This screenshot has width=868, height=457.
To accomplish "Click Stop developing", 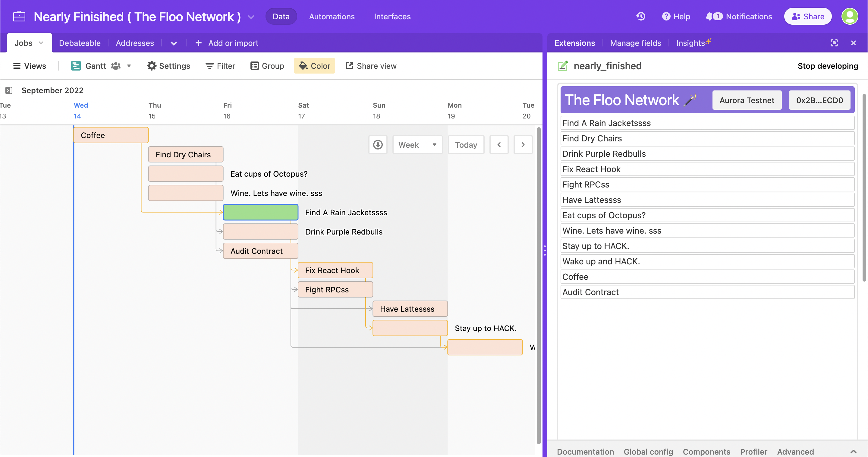I will (828, 66).
